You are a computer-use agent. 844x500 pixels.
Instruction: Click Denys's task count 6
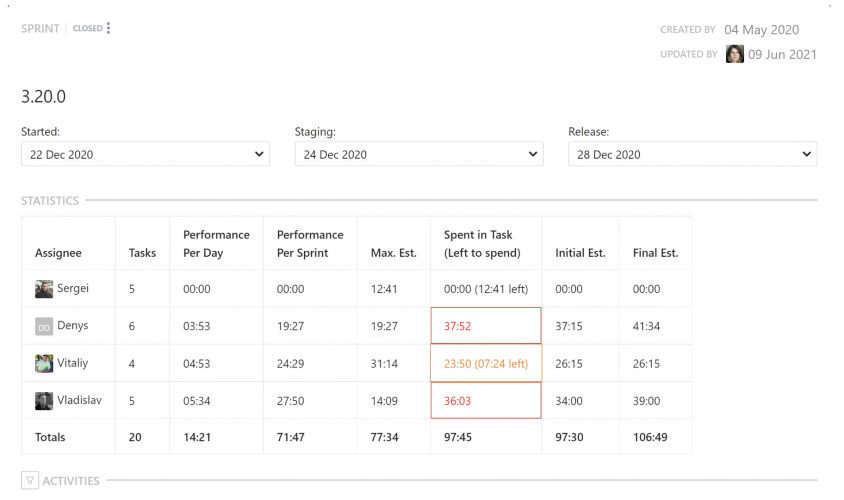coord(132,326)
